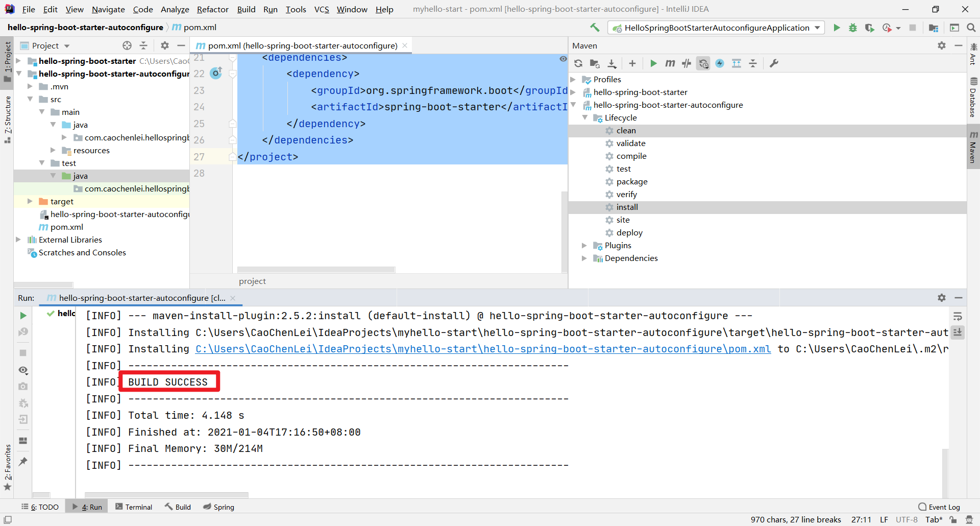Open the Ant side panel button
This screenshot has width=980, height=526.
coord(973,54)
